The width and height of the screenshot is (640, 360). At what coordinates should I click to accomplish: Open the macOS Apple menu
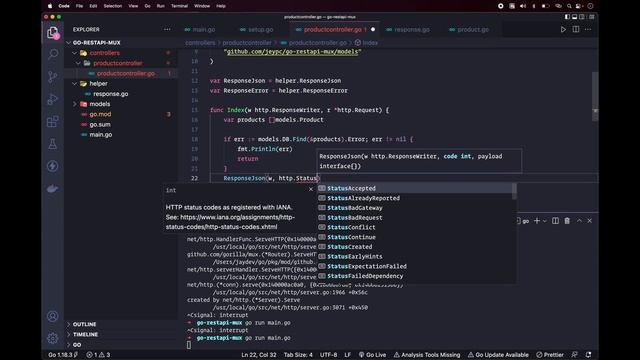click(50, 6)
